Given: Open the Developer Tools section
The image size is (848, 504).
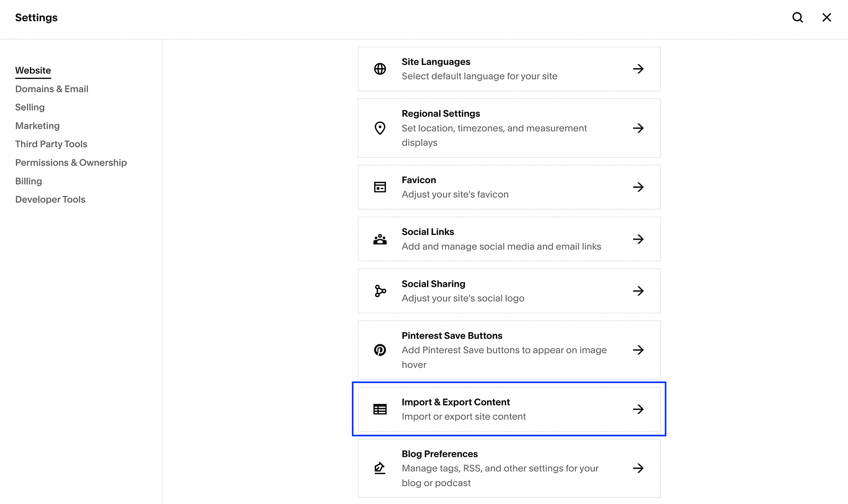Looking at the screenshot, I should (x=50, y=199).
